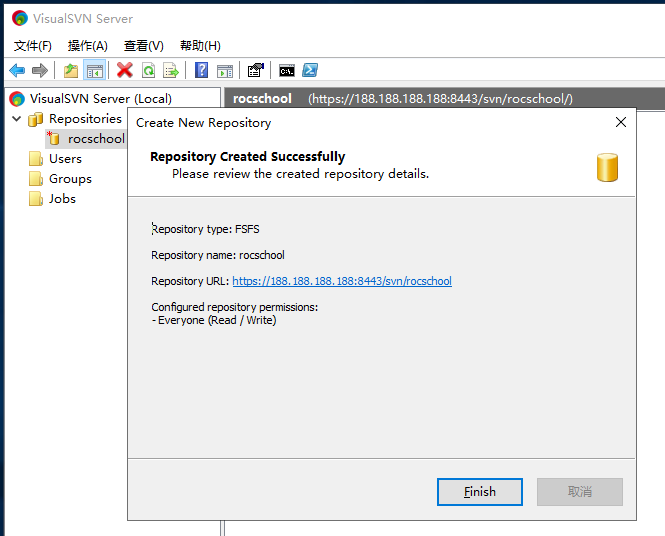
Task: Open the 操作(A) menu
Action: pos(87,46)
